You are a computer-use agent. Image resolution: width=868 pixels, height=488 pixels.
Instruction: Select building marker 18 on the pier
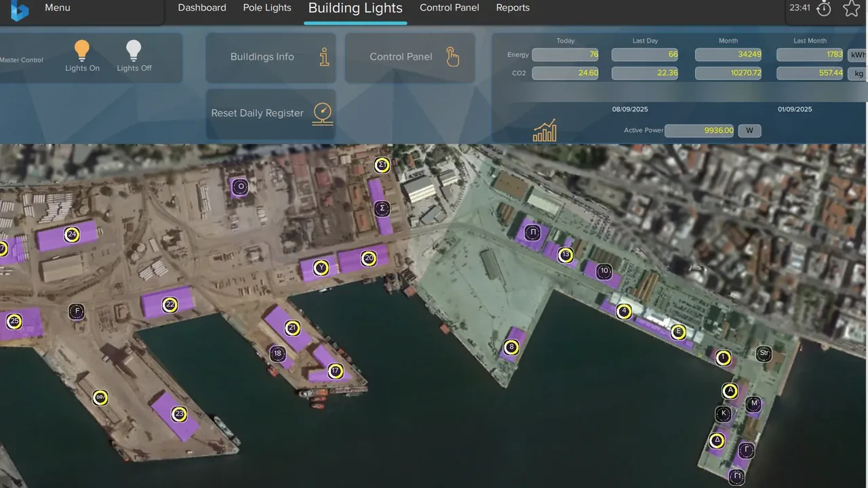click(x=277, y=353)
